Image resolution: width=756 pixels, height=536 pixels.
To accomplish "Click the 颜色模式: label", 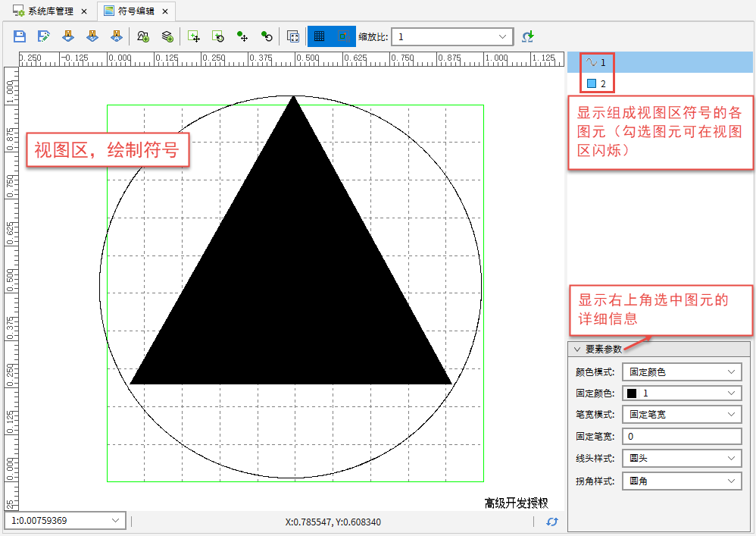I will [595, 372].
